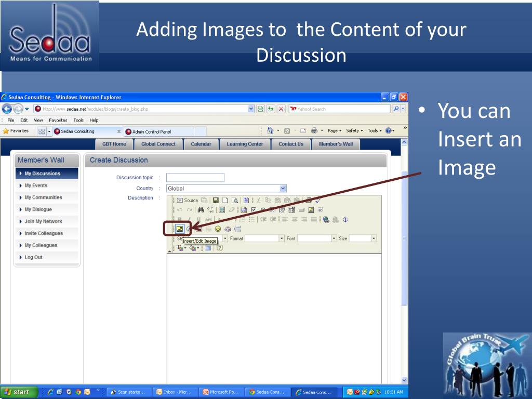Image resolution: width=532 pixels, height=399 pixels.
Task: Click Log Out in the sidebar
Action: pos(33,257)
